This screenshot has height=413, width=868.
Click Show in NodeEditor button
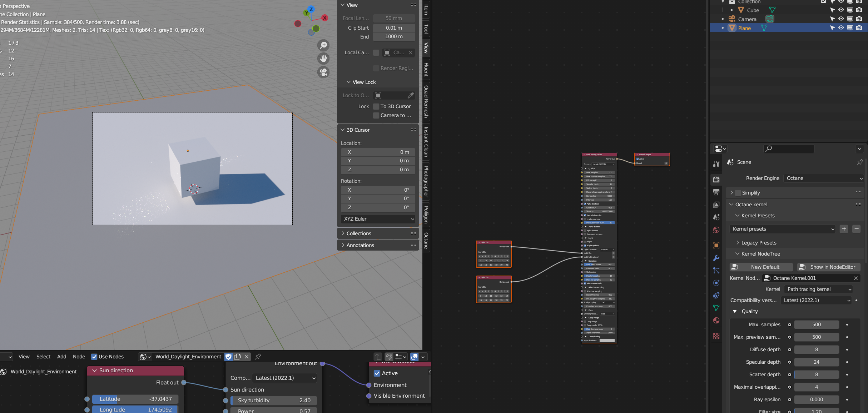(828, 267)
